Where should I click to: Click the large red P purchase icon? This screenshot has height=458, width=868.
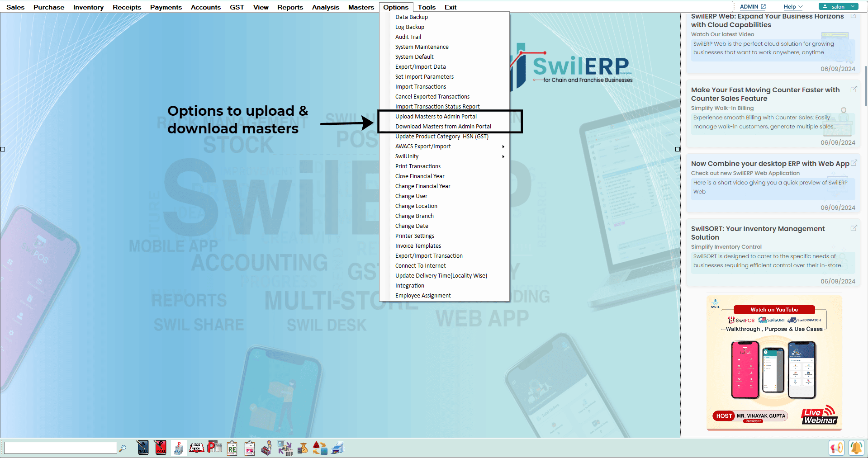[214, 447]
